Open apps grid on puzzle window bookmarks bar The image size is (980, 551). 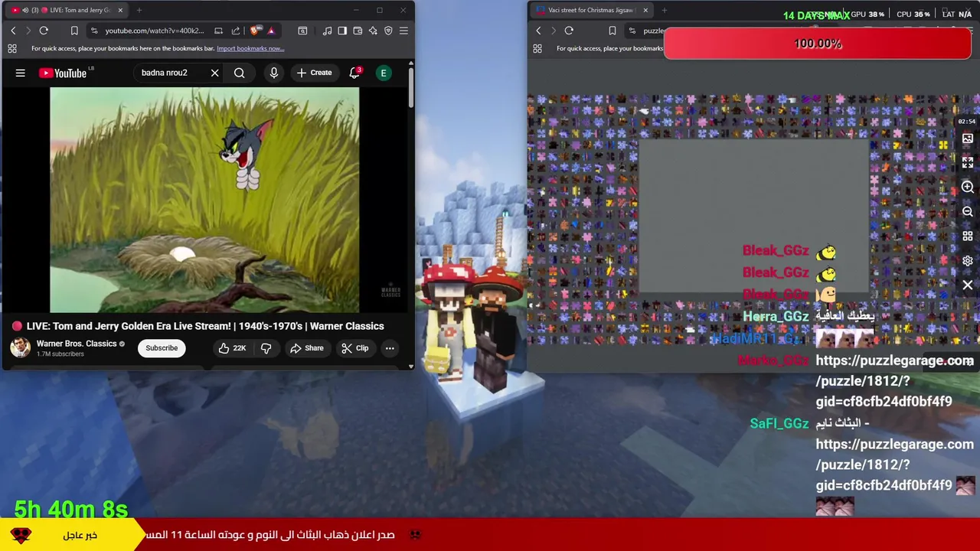tap(537, 48)
